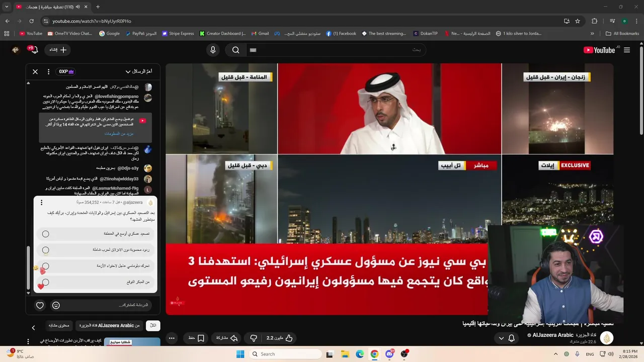Open the 'شظايا صواريخ' suggested video thumbnail
644x362 pixels.
tap(132, 342)
